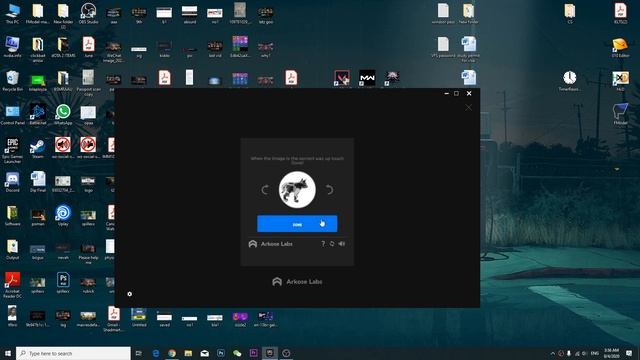Switch to audio challenge speaker icon
640x360 pixels.
(x=342, y=244)
